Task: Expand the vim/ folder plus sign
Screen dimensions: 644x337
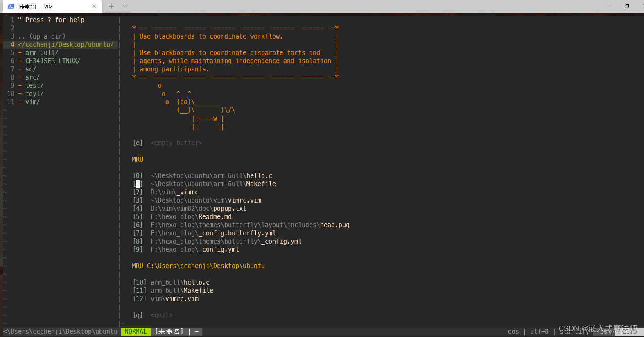Action: [x=20, y=102]
